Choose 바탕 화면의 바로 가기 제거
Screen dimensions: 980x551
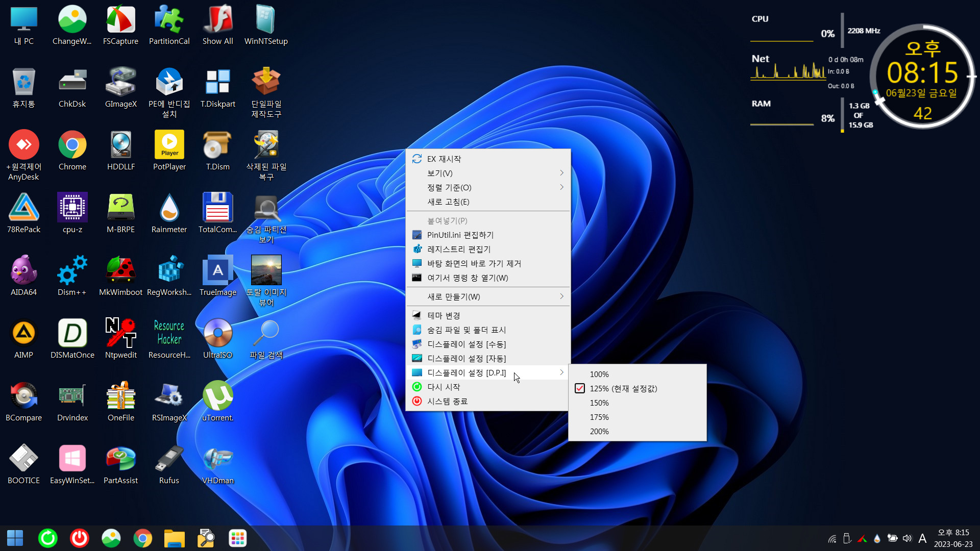click(488, 263)
